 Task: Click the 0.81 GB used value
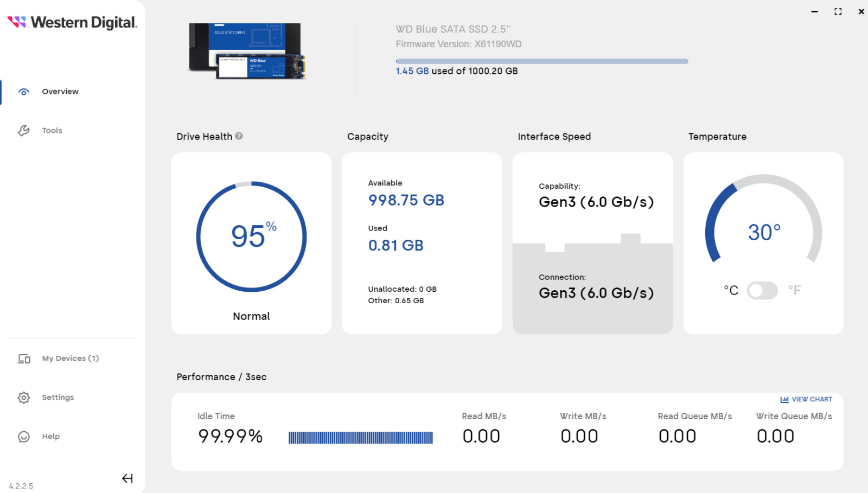pos(396,246)
